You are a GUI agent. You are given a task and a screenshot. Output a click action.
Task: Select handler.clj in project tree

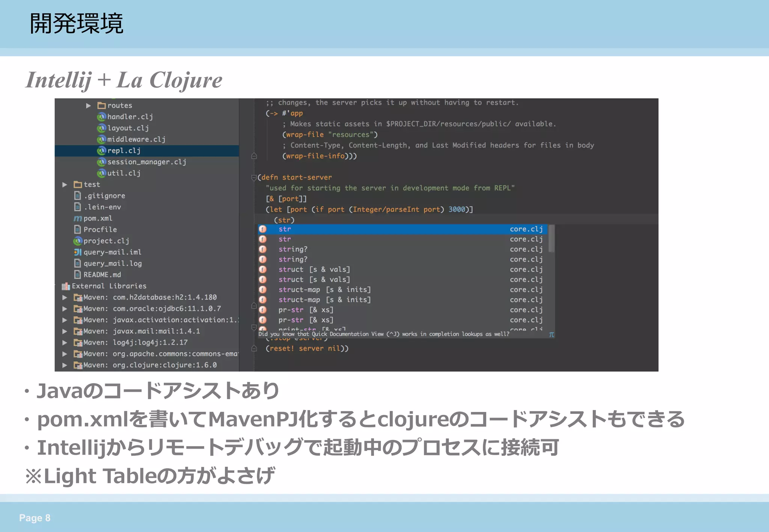click(130, 117)
